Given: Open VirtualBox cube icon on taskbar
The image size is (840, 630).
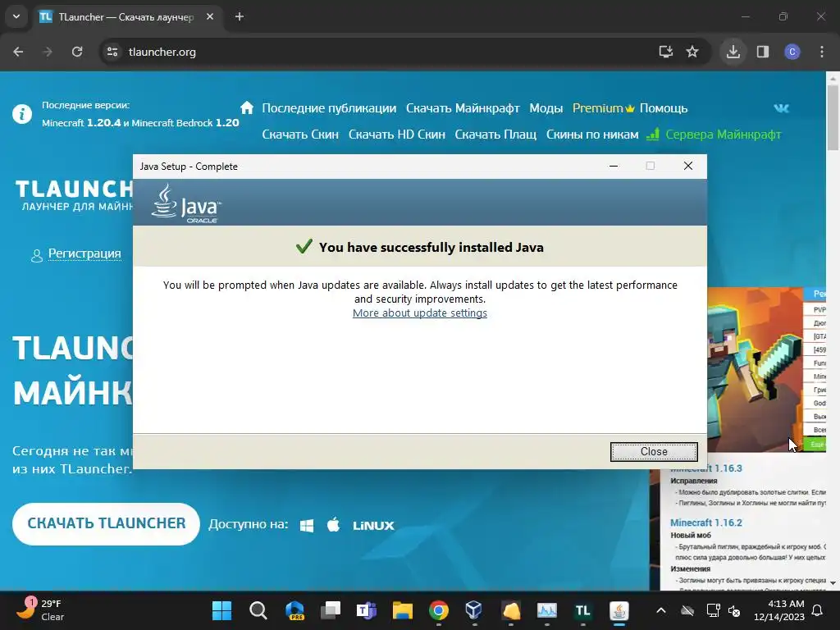Looking at the screenshot, I should click(473, 610).
